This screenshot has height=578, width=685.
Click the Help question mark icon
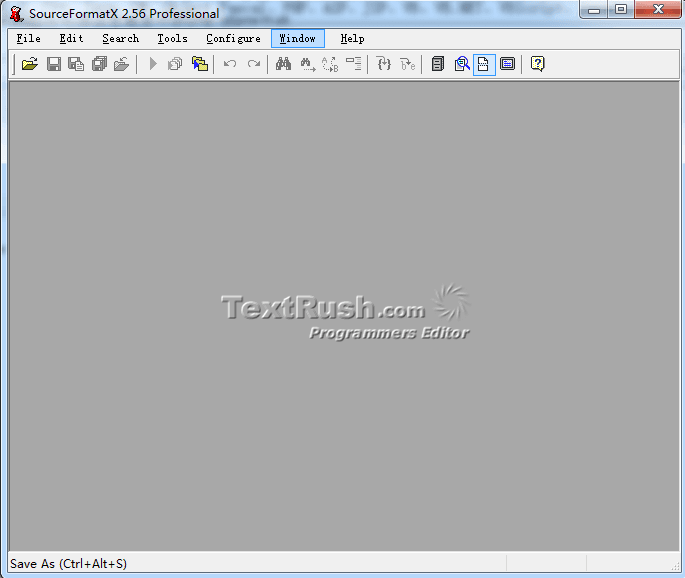[x=537, y=64]
